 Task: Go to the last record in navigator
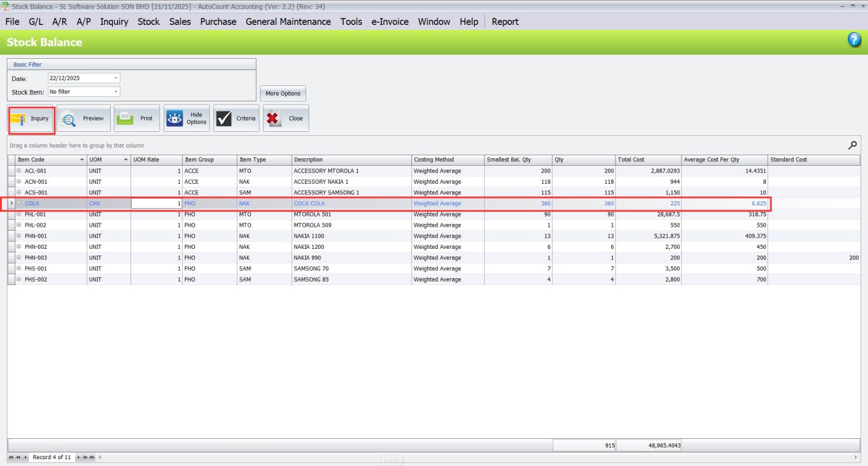point(93,457)
